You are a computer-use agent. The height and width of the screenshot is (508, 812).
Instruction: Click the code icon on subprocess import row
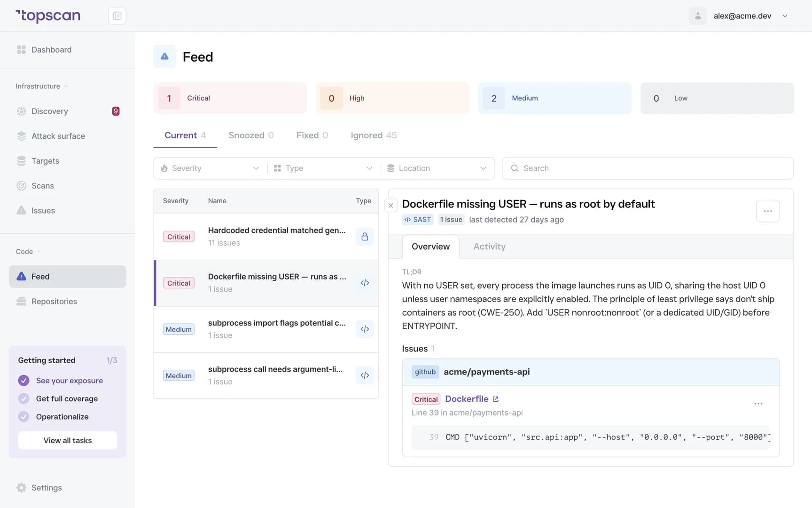[365, 329]
